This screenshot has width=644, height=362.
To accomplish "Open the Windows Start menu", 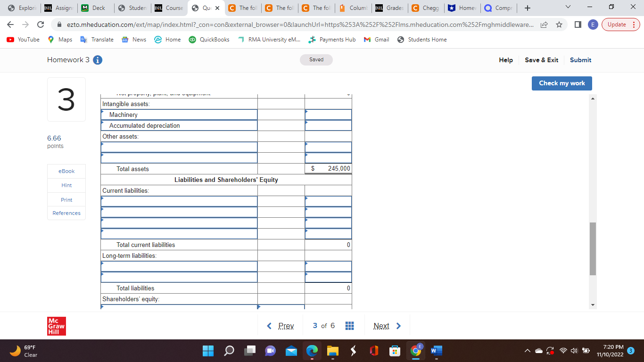I will (208, 351).
